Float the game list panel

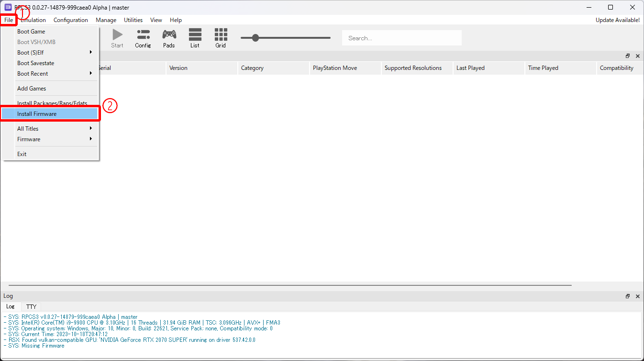pyautogui.click(x=628, y=56)
